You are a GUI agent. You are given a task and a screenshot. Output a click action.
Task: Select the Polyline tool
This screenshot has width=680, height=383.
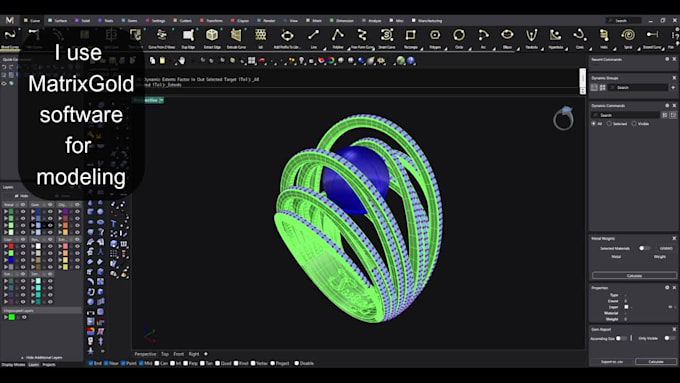pos(338,38)
